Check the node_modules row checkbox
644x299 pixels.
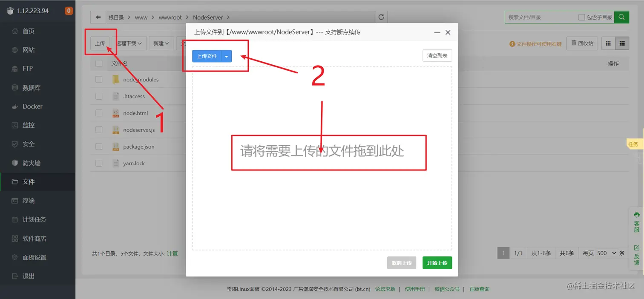pyautogui.click(x=99, y=79)
